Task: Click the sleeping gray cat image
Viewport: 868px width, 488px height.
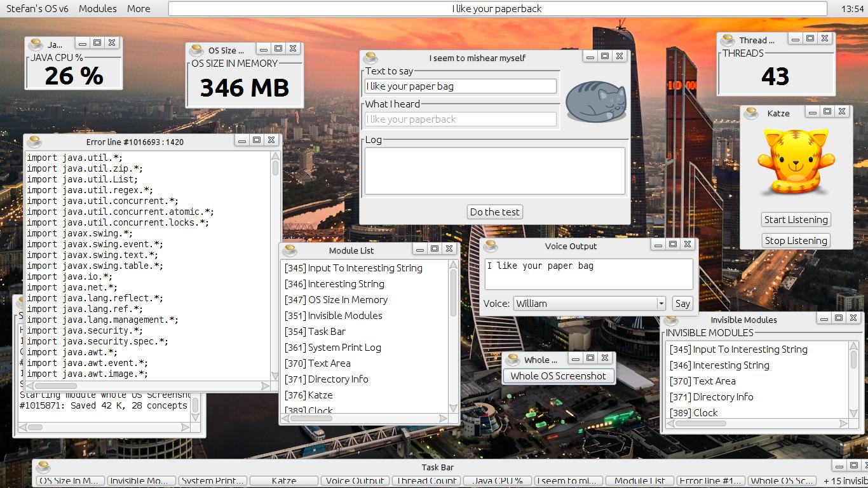Action: coord(595,101)
